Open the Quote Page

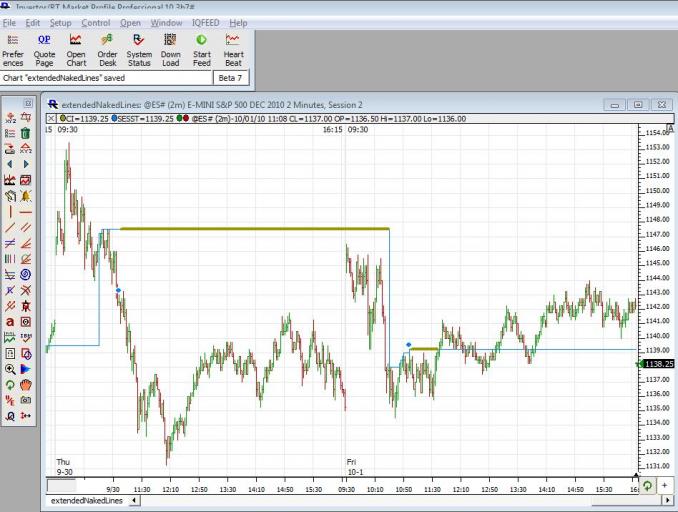[x=44, y=50]
